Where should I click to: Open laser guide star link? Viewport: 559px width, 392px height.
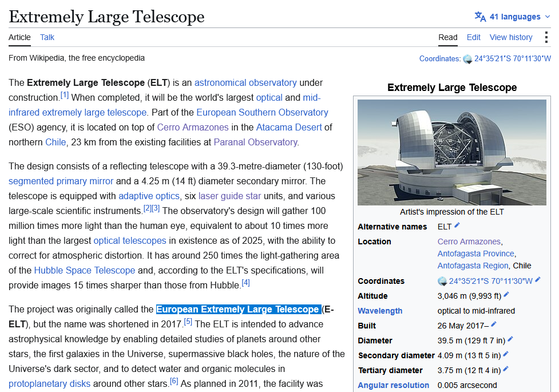229,196
